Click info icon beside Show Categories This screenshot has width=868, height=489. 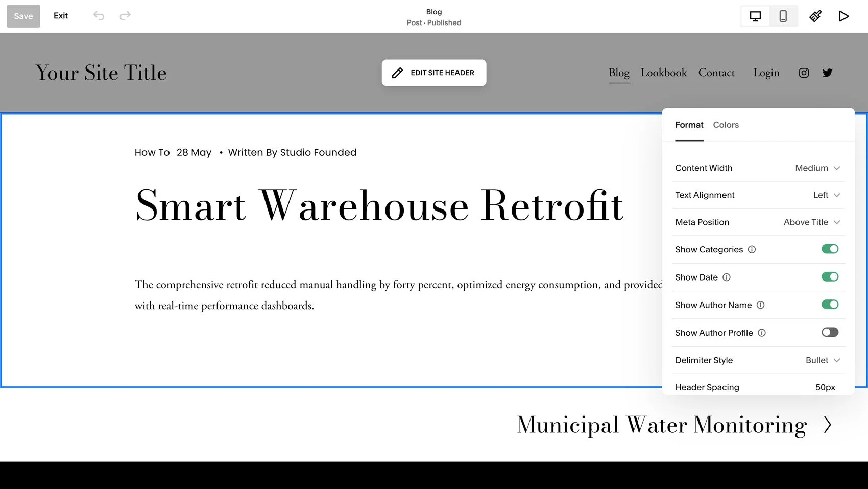coord(752,250)
